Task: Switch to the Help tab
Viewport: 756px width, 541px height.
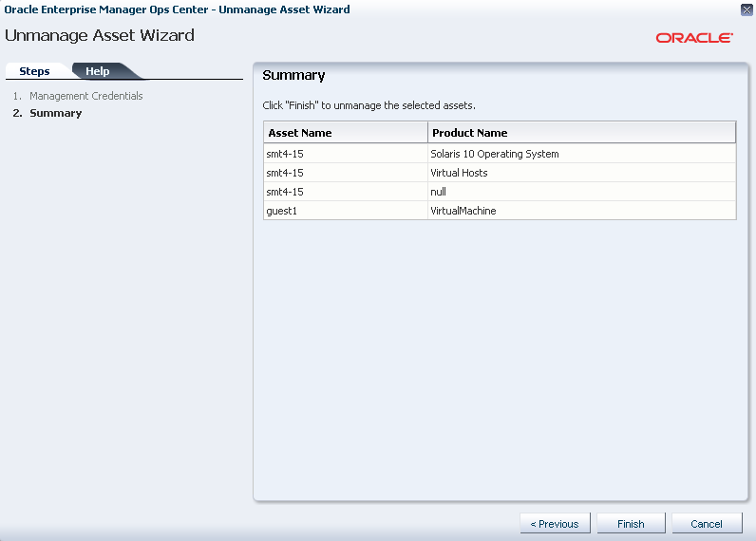Action: tap(98, 71)
